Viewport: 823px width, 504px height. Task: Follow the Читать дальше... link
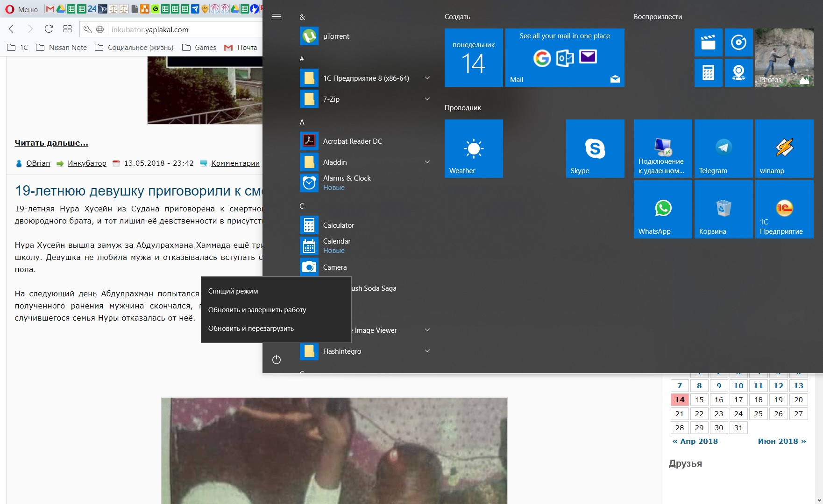point(51,143)
